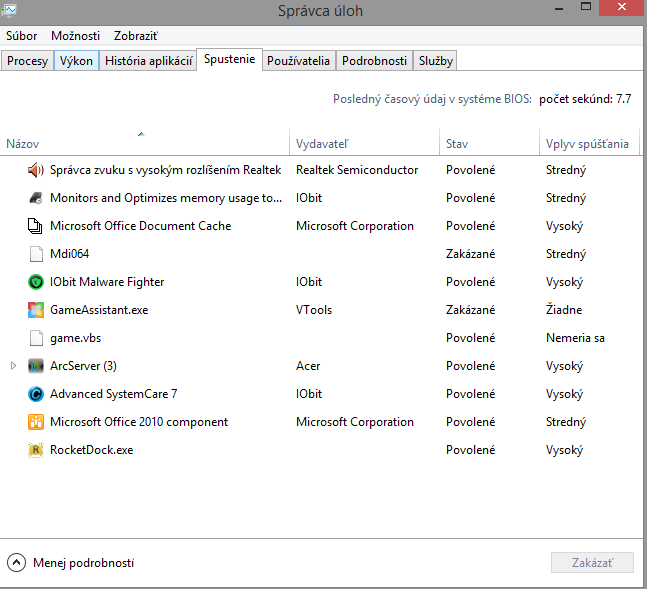This screenshot has width=647, height=589.
Task: Click the Žiadne startup impact cell
Action: pyautogui.click(x=564, y=310)
